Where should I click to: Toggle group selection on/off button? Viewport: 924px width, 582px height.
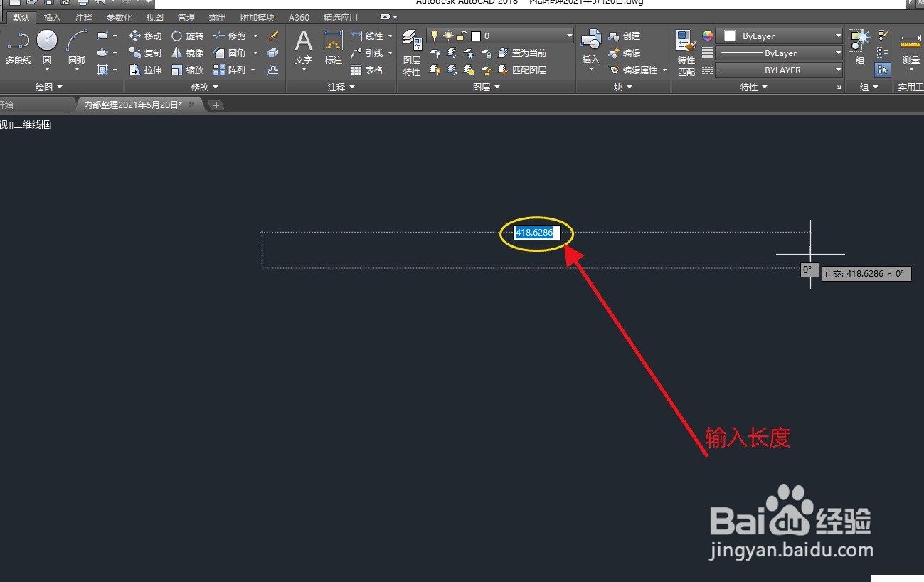(x=883, y=70)
